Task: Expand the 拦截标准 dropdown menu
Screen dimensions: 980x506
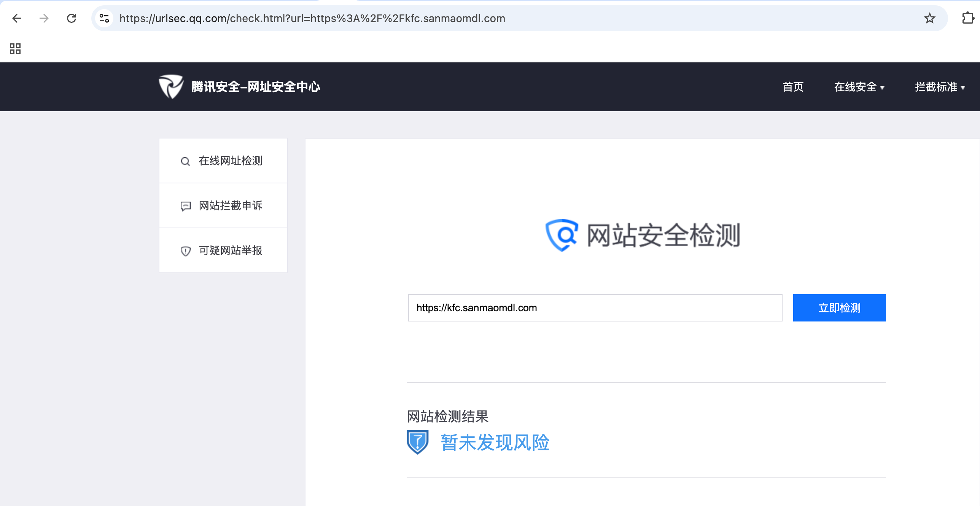Action: pyautogui.click(x=939, y=87)
